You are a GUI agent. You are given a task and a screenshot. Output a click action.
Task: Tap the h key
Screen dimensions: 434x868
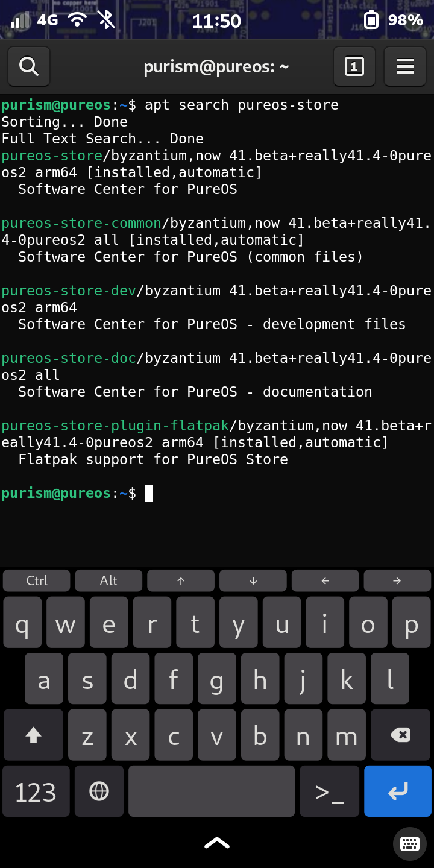260,679
